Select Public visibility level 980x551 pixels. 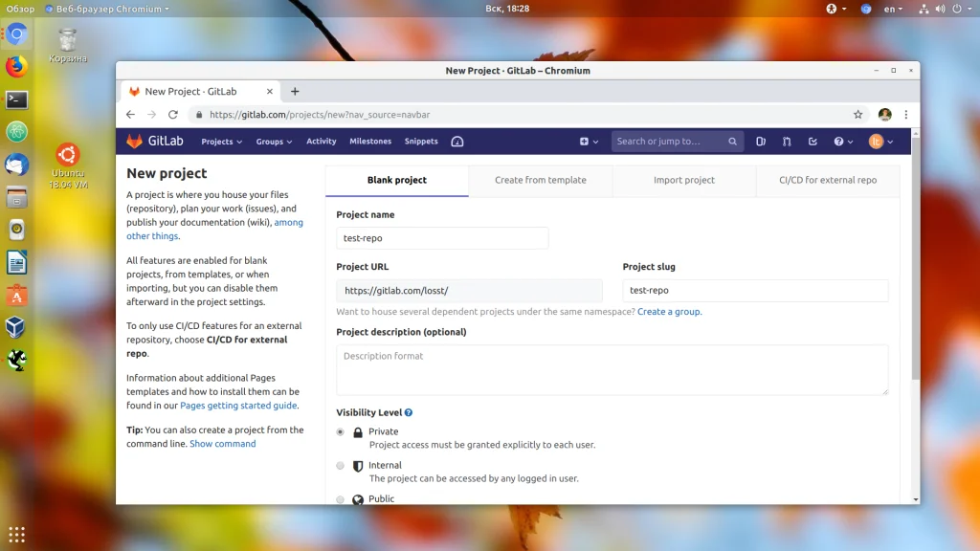340,499
